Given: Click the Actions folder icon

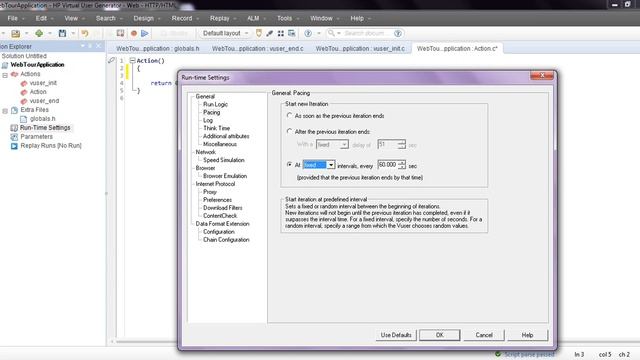Looking at the screenshot, I should pos(14,74).
